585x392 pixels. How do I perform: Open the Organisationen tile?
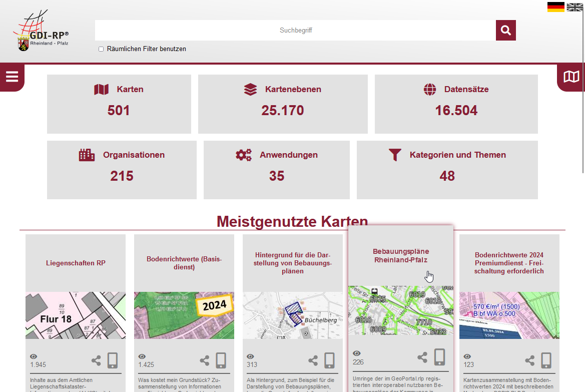click(x=122, y=170)
